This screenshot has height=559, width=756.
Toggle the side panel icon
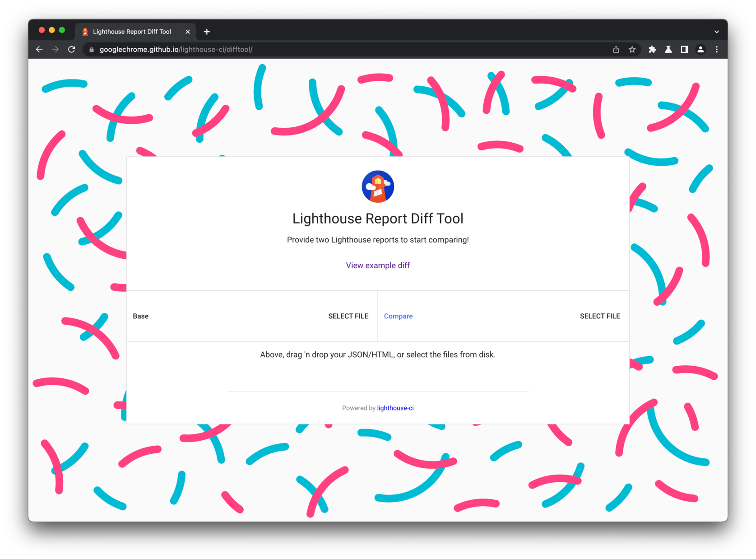684,50
